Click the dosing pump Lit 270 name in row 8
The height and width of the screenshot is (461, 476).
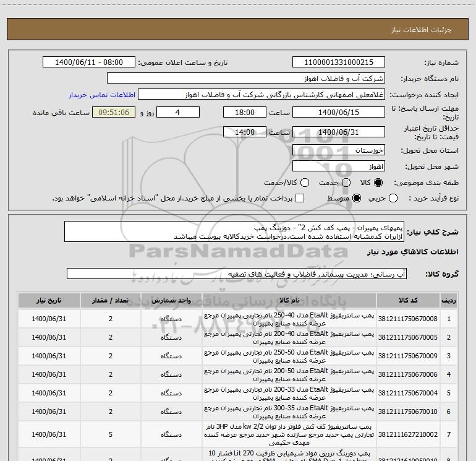289,455
